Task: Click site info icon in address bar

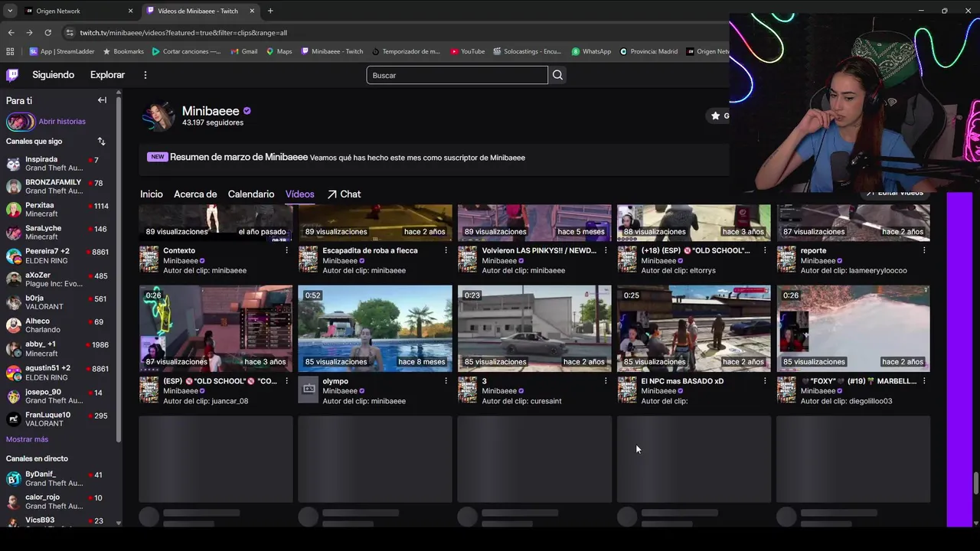Action: (x=70, y=33)
